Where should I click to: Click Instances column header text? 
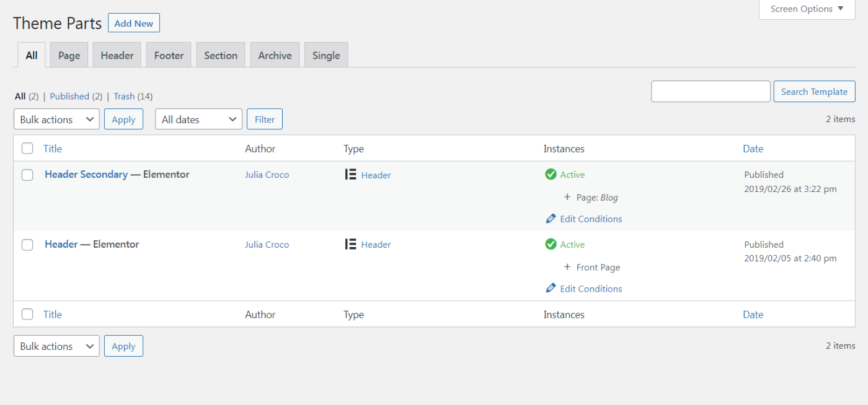coord(564,149)
